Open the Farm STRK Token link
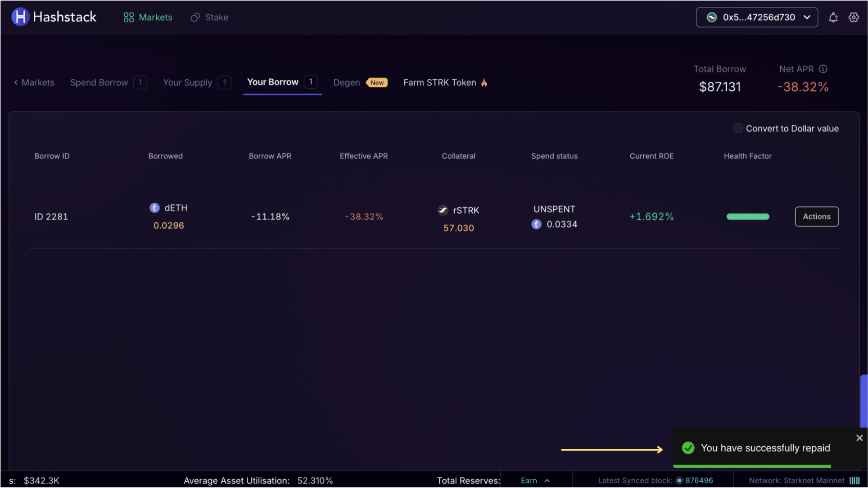 point(439,82)
